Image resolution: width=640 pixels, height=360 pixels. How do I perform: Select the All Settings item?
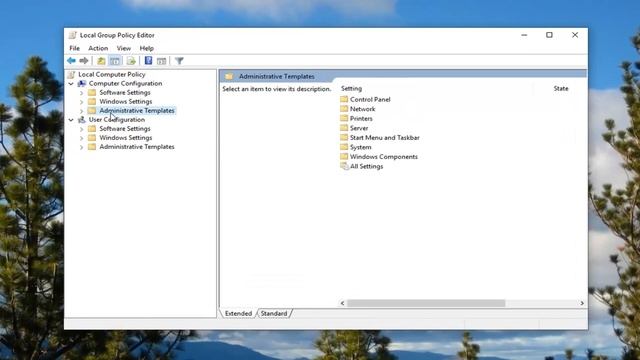[367, 167]
